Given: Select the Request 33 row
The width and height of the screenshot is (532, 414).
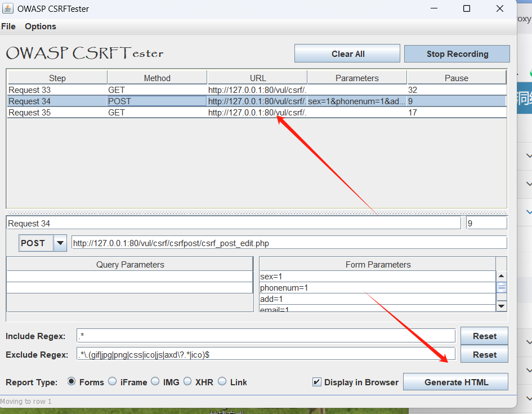Looking at the screenshot, I should point(257,90).
